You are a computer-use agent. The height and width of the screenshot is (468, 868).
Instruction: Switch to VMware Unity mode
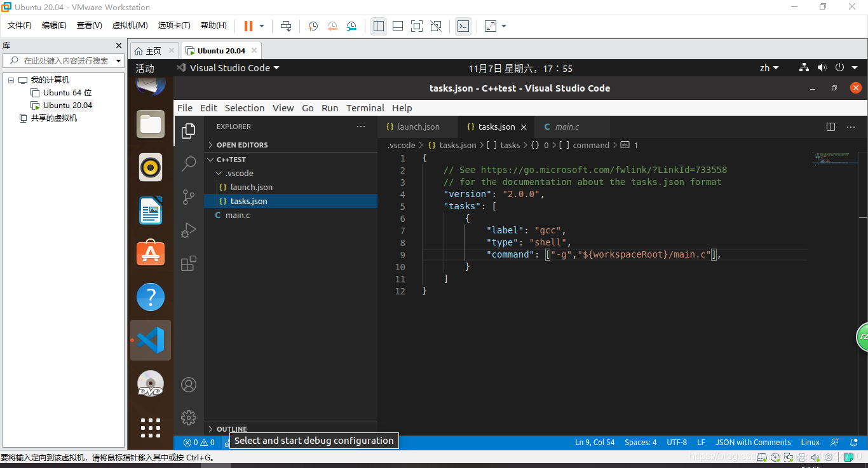(x=436, y=26)
